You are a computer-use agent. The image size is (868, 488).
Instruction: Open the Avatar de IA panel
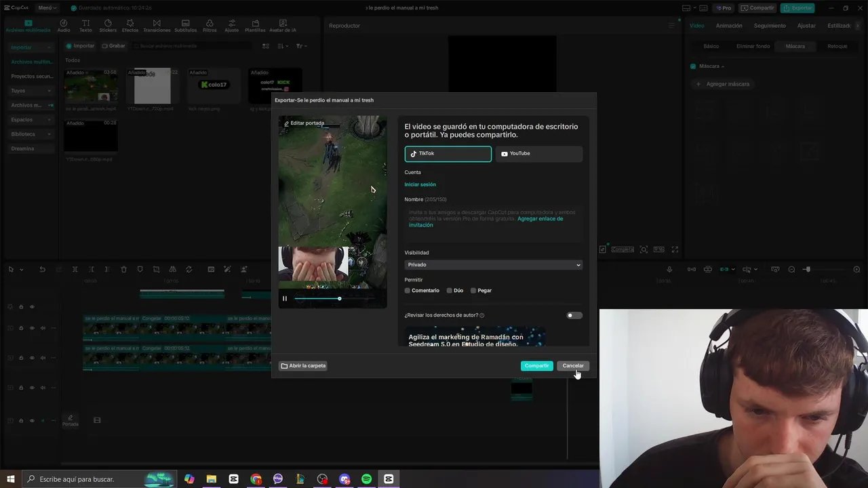click(x=282, y=26)
